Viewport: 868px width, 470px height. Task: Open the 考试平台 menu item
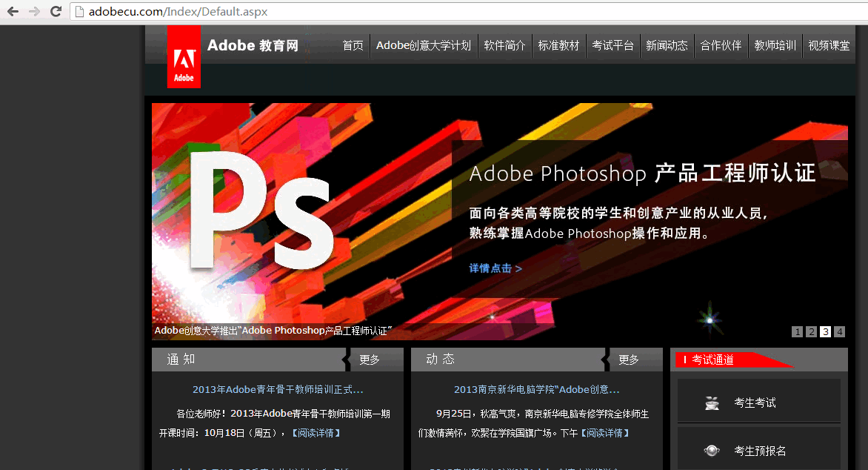pyautogui.click(x=612, y=45)
